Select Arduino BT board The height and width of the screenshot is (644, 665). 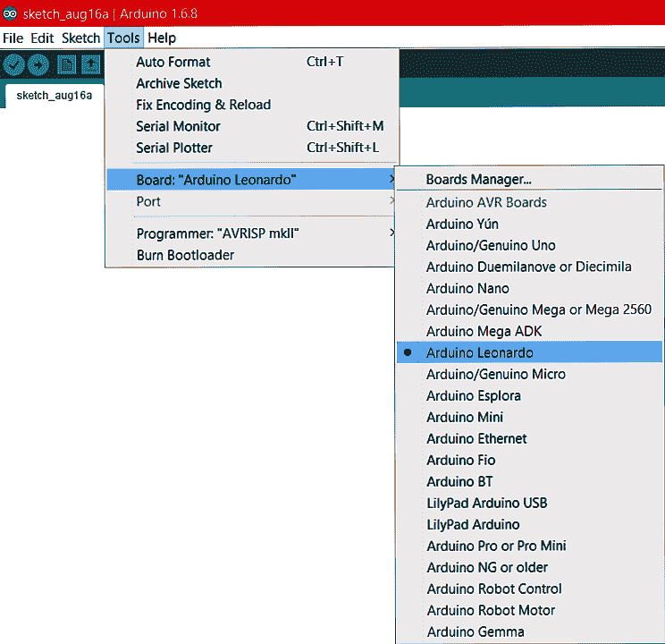pos(529,482)
